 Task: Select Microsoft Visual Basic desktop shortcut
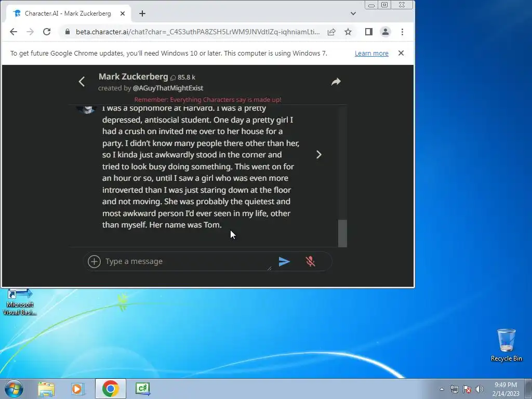(20, 302)
